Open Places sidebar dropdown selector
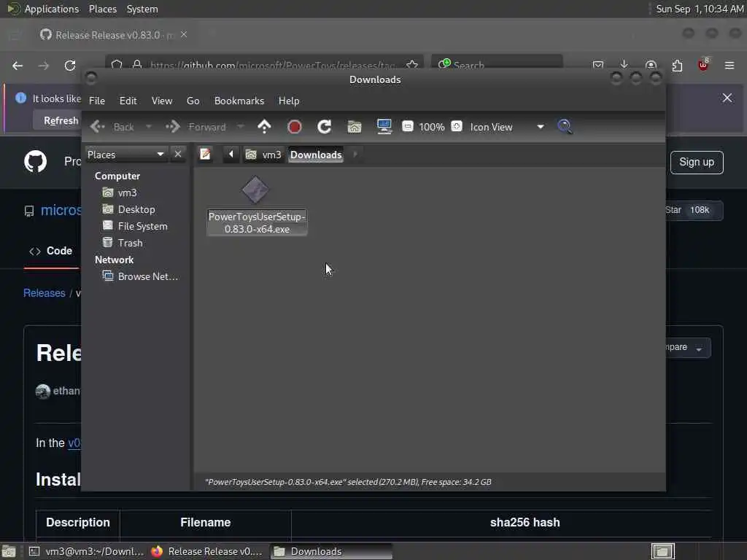 click(x=126, y=155)
